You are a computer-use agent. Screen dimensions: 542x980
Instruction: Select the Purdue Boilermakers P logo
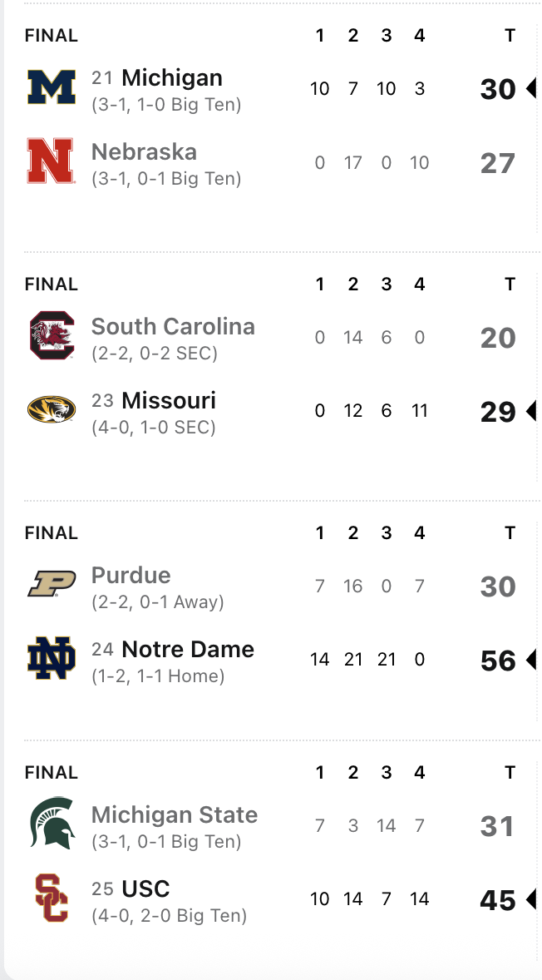coord(52,584)
